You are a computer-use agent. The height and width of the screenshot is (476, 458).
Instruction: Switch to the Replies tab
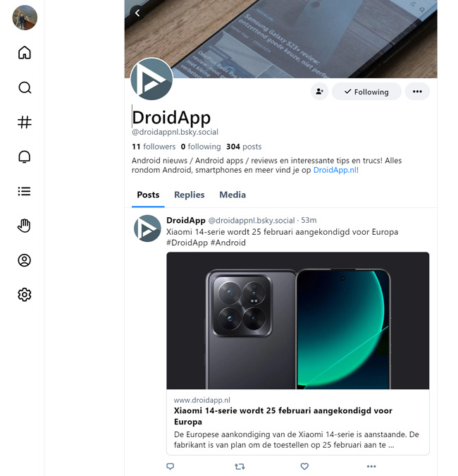pyautogui.click(x=190, y=195)
